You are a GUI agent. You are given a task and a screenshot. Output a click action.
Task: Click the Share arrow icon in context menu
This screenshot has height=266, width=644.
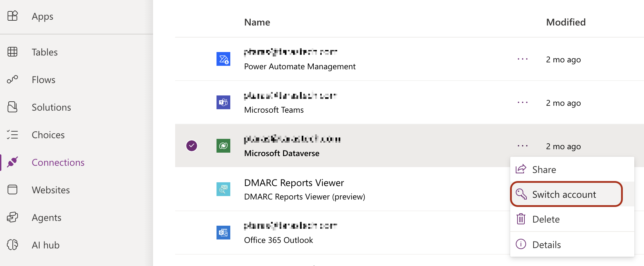(x=521, y=169)
